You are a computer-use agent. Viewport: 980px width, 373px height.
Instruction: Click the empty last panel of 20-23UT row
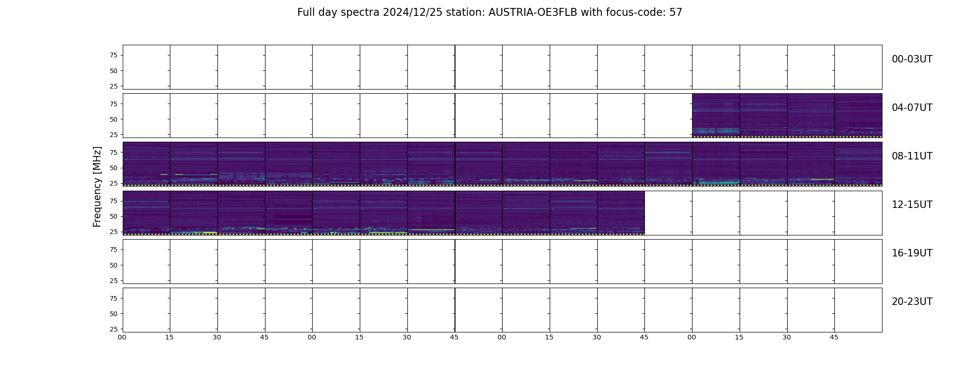[x=858, y=310]
